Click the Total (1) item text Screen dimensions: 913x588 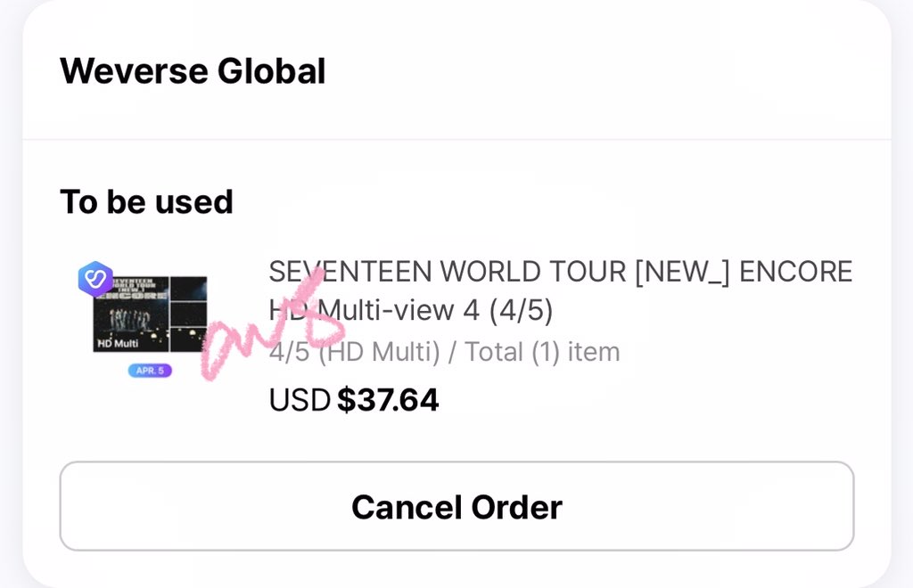pyautogui.click(x=542, y=352)
